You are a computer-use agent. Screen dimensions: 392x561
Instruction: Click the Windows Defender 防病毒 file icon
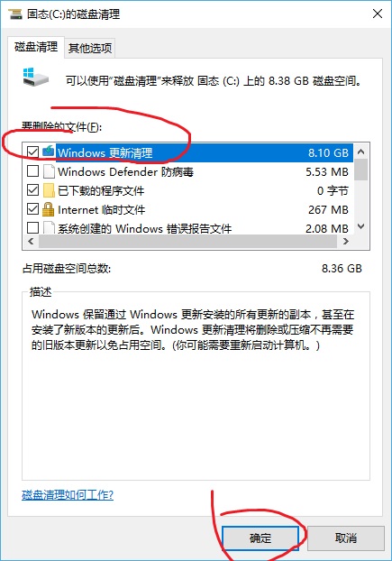coord(49,171)
